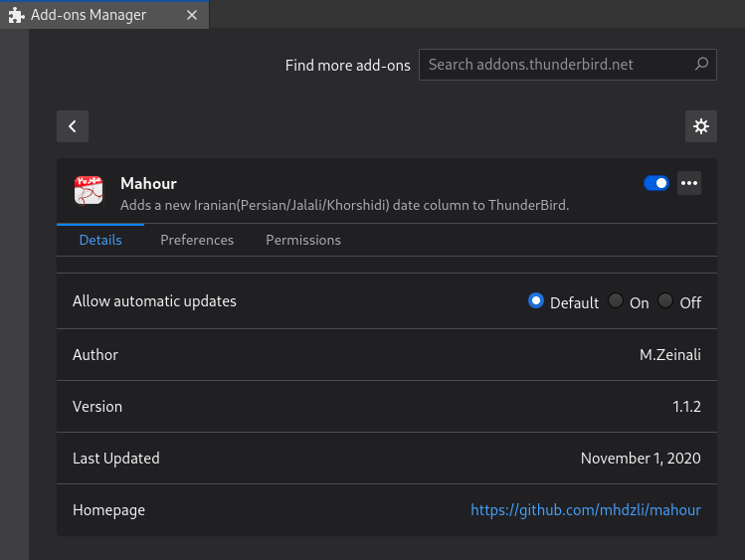Click the Search addons.thunderbird.net field
This screenshot has width=745, height=560.
557,65
